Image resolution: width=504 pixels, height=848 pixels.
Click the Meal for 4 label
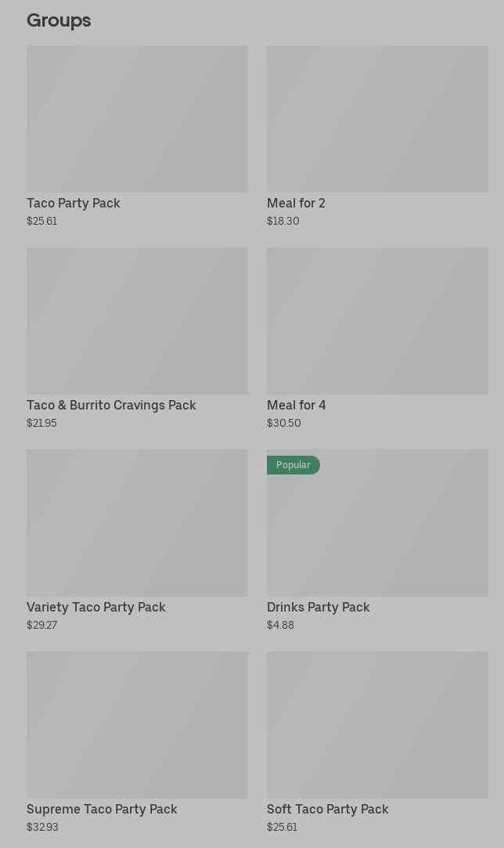296,406
